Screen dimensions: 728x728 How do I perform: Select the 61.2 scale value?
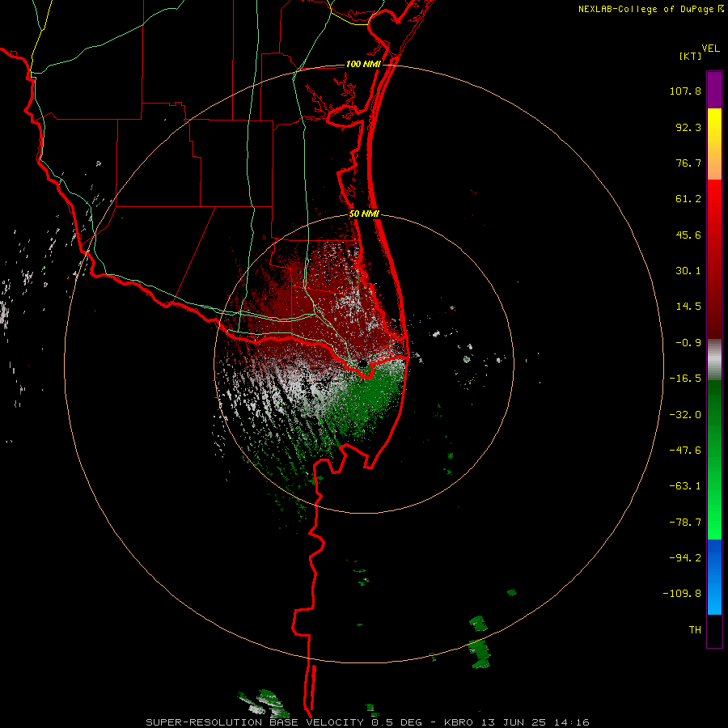688,199
